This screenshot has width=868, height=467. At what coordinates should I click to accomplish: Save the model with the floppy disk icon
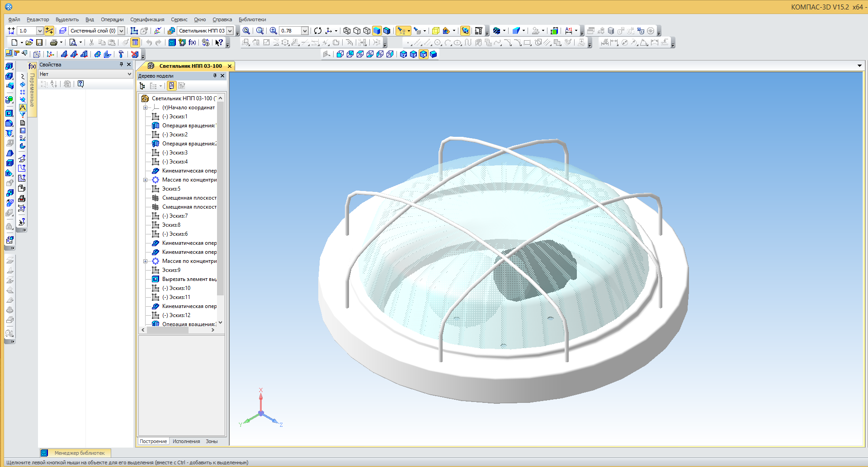(x=39, y=42)
